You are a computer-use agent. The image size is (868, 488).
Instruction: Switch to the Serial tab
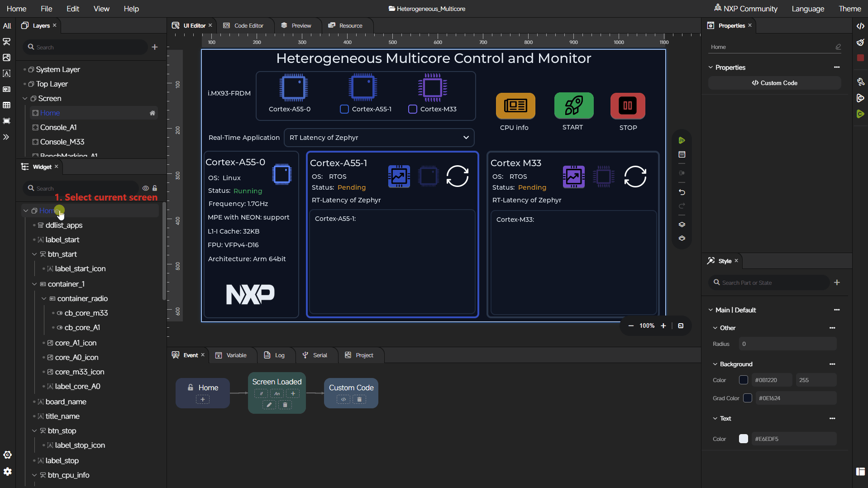pyautogui.click(x=315, y=355)
